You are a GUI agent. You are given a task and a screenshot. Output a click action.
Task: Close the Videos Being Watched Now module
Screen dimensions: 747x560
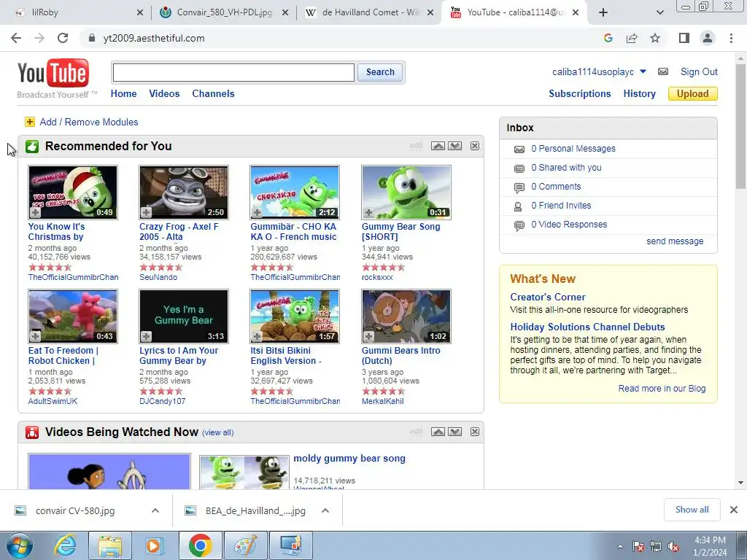(475, 432)
